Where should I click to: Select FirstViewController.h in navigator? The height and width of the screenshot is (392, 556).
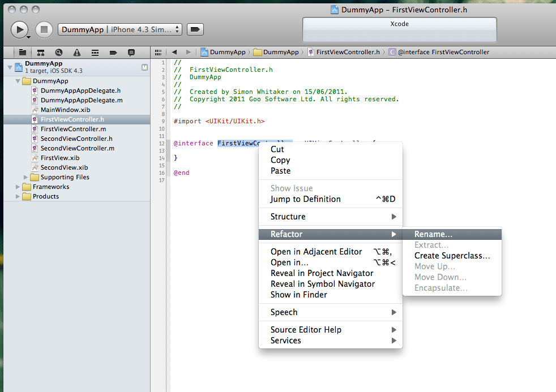click(x=76, y=119)
